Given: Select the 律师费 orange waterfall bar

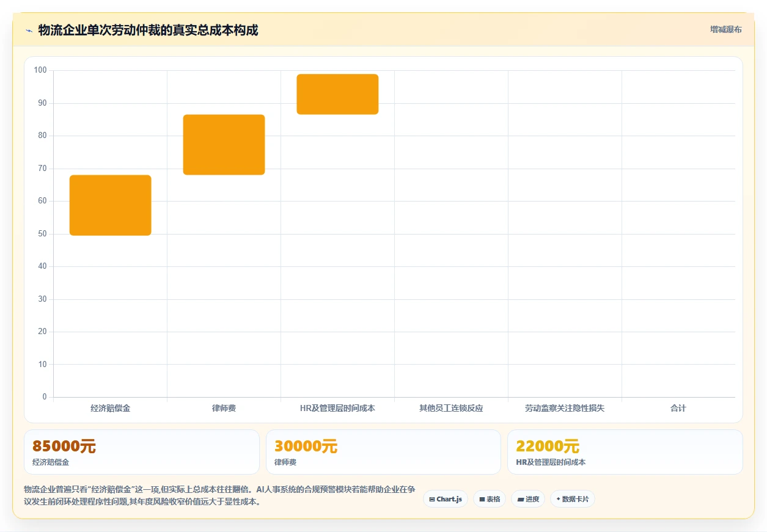Looking at the screenshot, I should 224,145.
